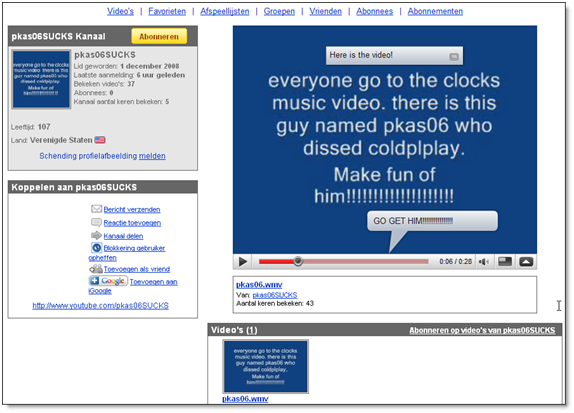This screenshot has width=574, height=413.
Task: Click the Kanaal delen link
Action: (x=123, y=236)
